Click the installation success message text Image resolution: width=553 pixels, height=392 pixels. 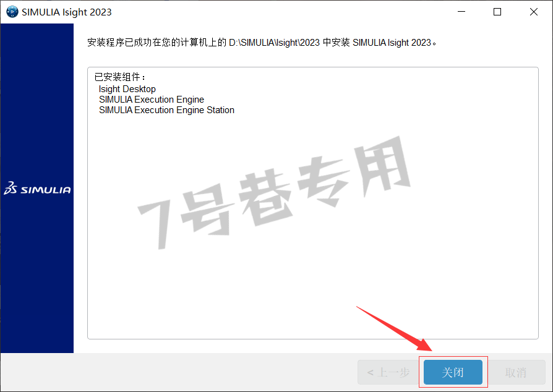pos(262,43)
